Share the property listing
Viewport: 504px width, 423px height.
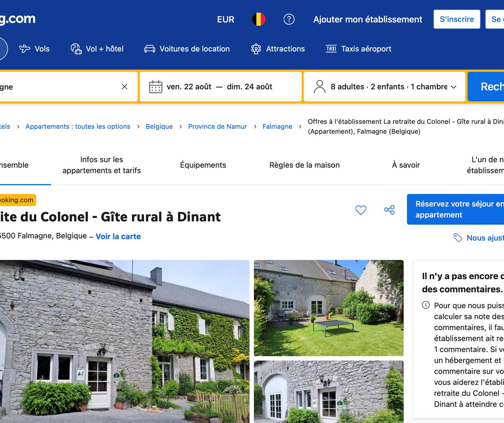(389, 210)
